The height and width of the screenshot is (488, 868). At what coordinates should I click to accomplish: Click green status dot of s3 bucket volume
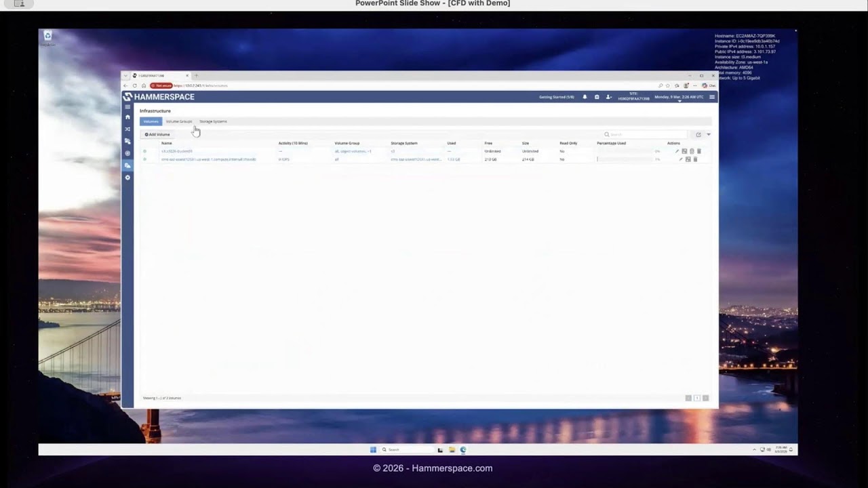(x=144, y=151)
